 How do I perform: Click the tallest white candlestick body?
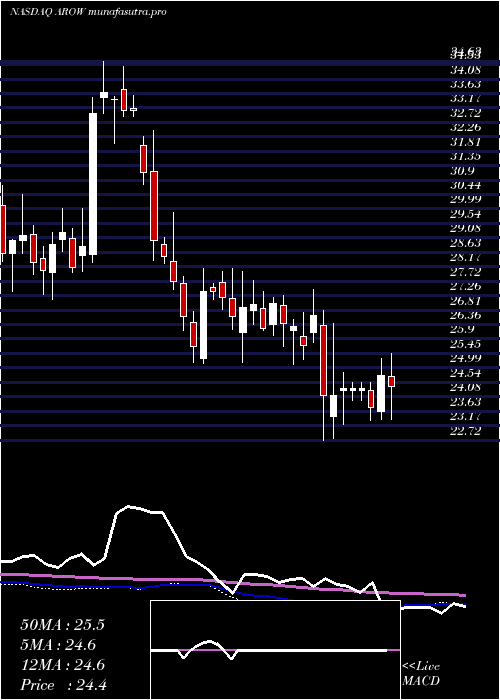pos(93,184)
